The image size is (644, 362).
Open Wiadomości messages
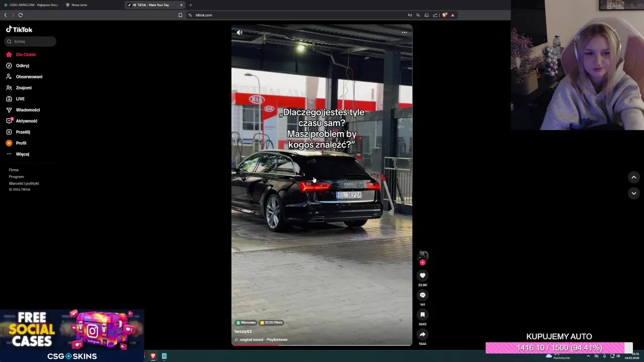[x=23, y=110]
